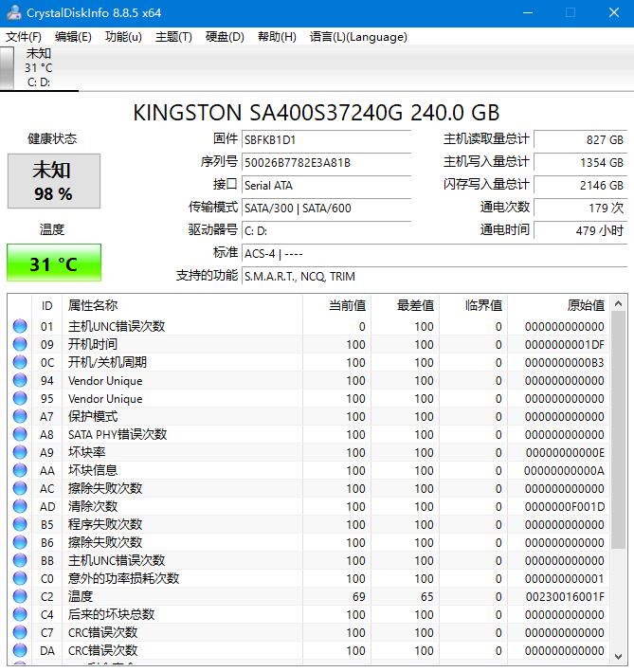
Task: Click the 通电次数 value 179 次
Action: 580,209
